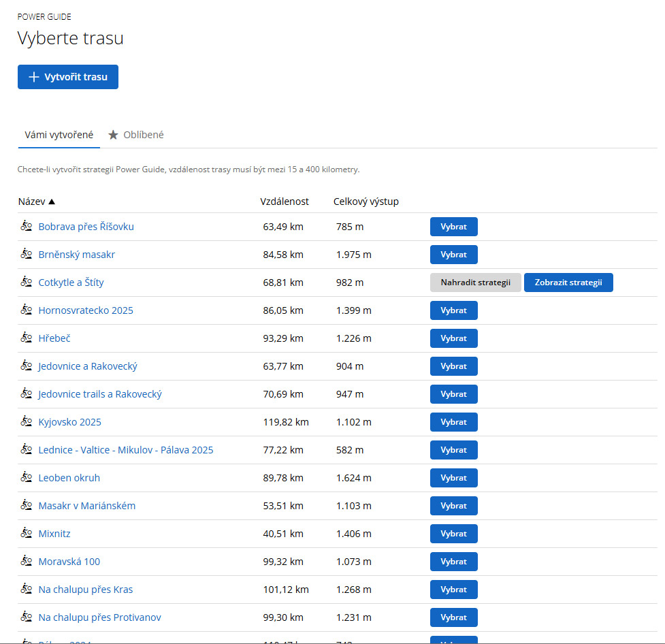Select the Vámi vytvořené tab

(x=59, y=135)
